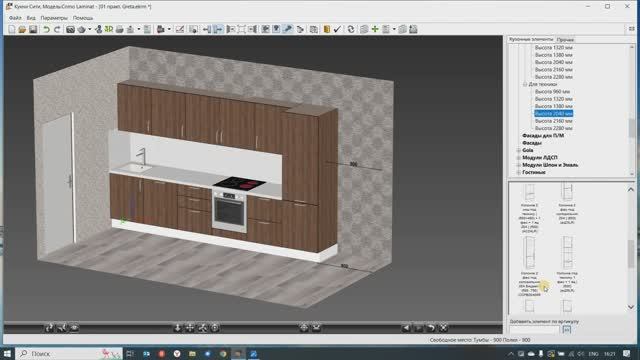This screenshot has width=640, height=360.
Task: Open the Файл menu
Action: (x=15, y=18)
